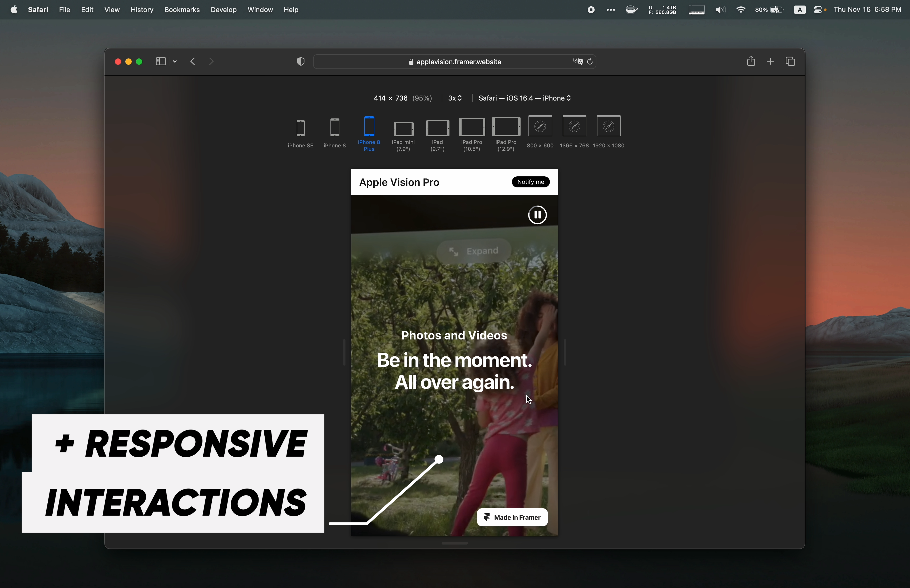Click the date and time clock
The height and width of the screenshot is (588, 910).
(x=867, y=9)
